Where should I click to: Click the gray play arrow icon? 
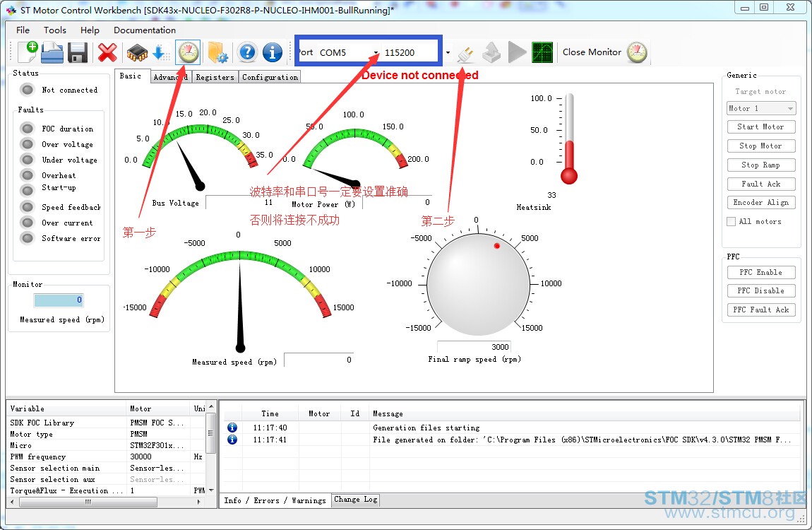[x=517, y=52]
